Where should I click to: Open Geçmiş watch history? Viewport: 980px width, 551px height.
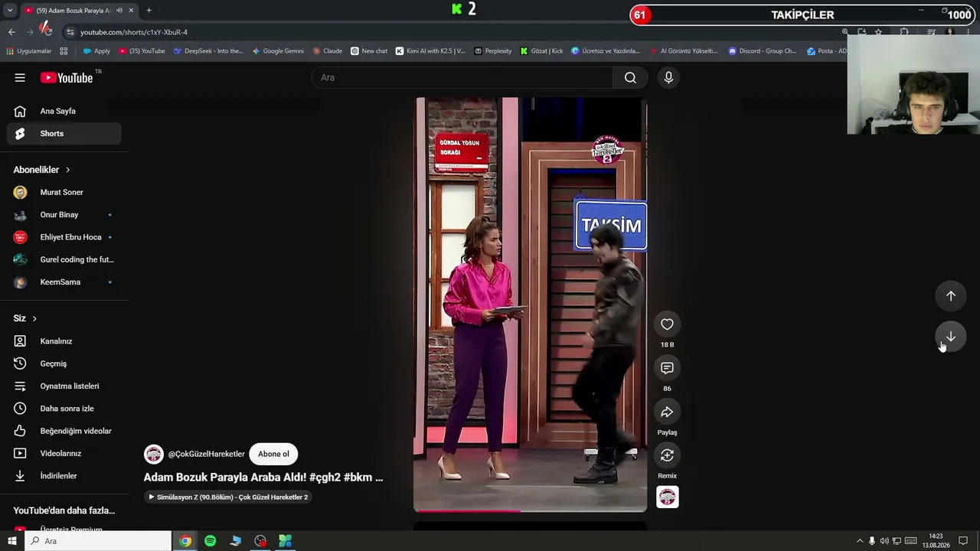(x=64, y=364)
